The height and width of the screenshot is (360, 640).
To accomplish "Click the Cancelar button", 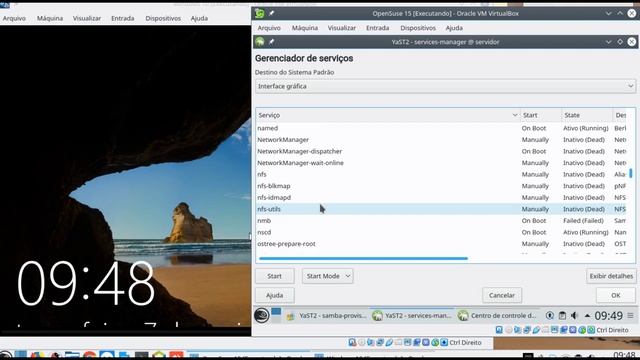I will point(502,295).
